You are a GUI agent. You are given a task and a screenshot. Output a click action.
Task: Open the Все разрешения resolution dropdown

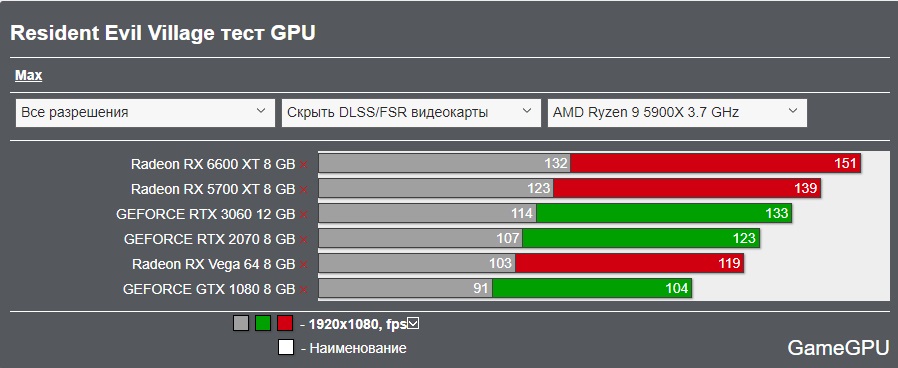click(x=145, y=112)
